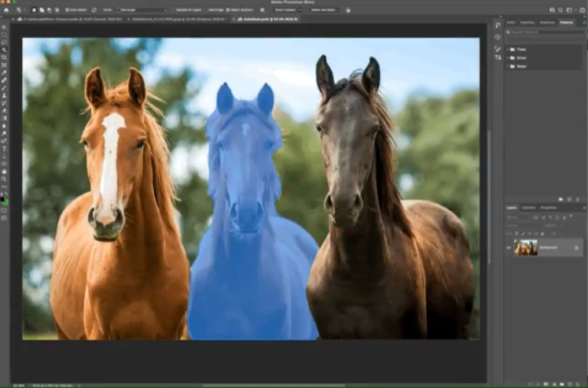The image size is (588, 388).
Task: Toggle Lock all icon in Layers panel
Action: (x=542, y=233)
